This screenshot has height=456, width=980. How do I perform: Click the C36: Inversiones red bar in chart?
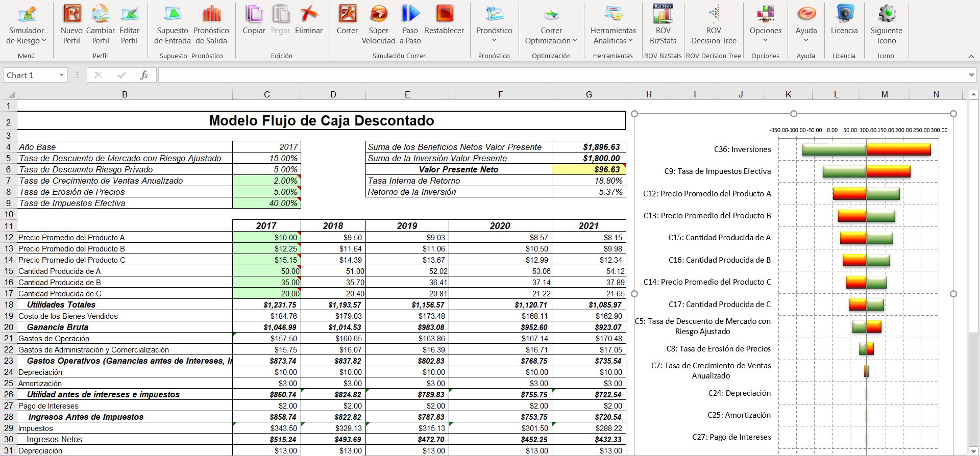[x=898, y=149]
